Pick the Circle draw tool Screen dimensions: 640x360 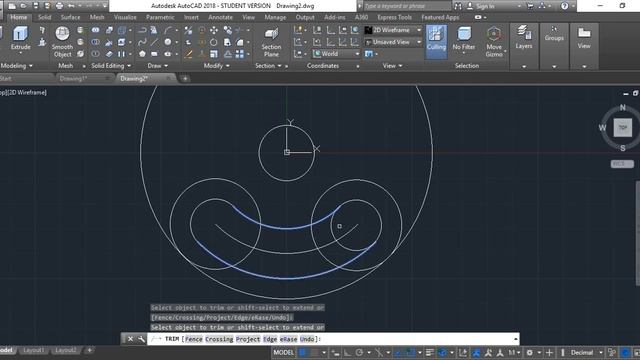[168, 42]
